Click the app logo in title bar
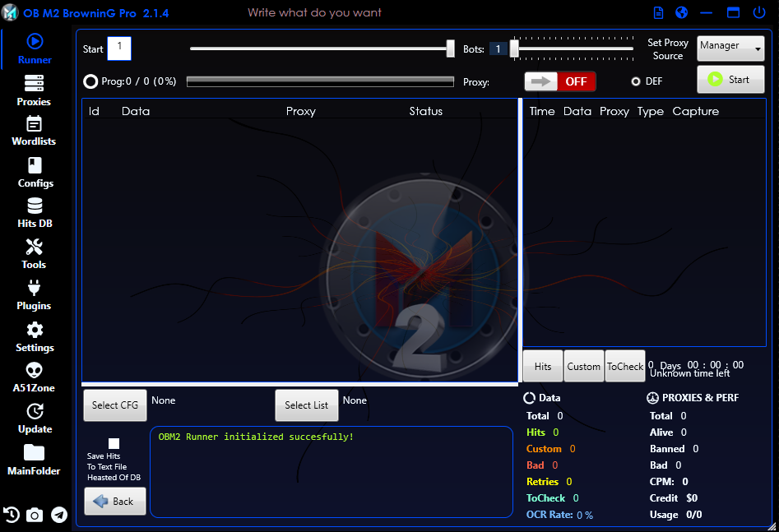The width and height of the screenshot is (779, 532). pyautogui.click(x=9, y=12)
